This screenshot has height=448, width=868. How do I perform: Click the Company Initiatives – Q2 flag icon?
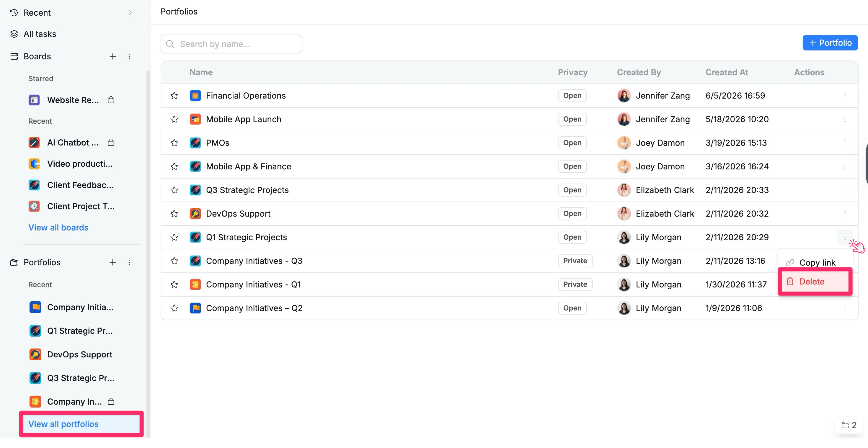pyautogui.click(x=195, y=308)
